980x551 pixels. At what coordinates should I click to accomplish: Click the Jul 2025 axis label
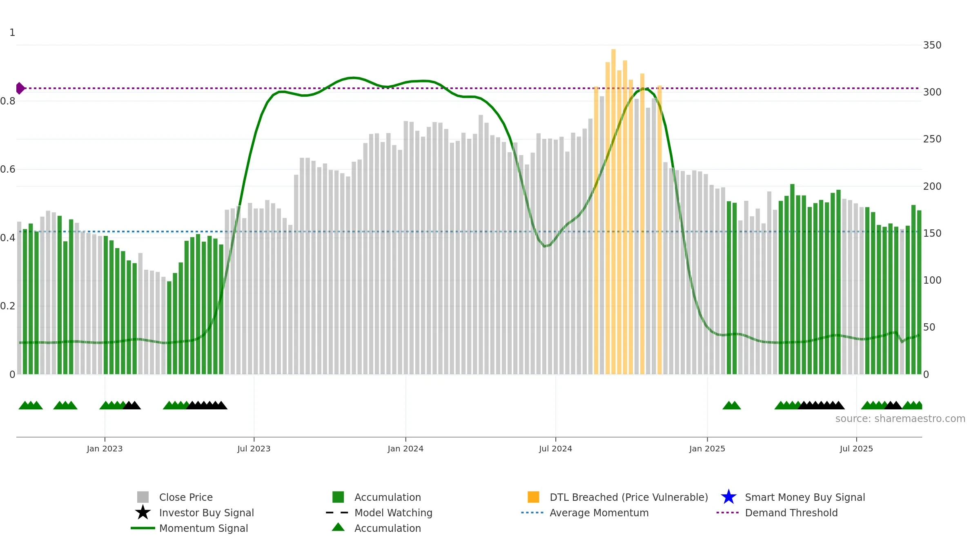pos(856,449)
